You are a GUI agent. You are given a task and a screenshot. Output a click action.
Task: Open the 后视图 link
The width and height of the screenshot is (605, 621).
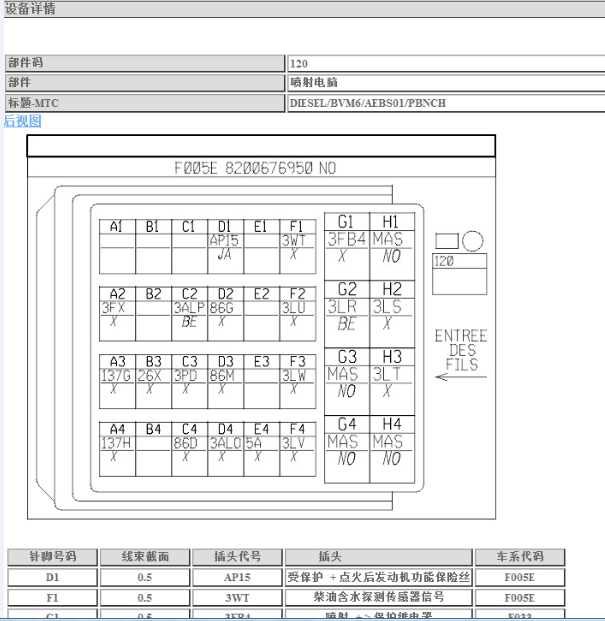pyautogui.click(x=23, y=121)
